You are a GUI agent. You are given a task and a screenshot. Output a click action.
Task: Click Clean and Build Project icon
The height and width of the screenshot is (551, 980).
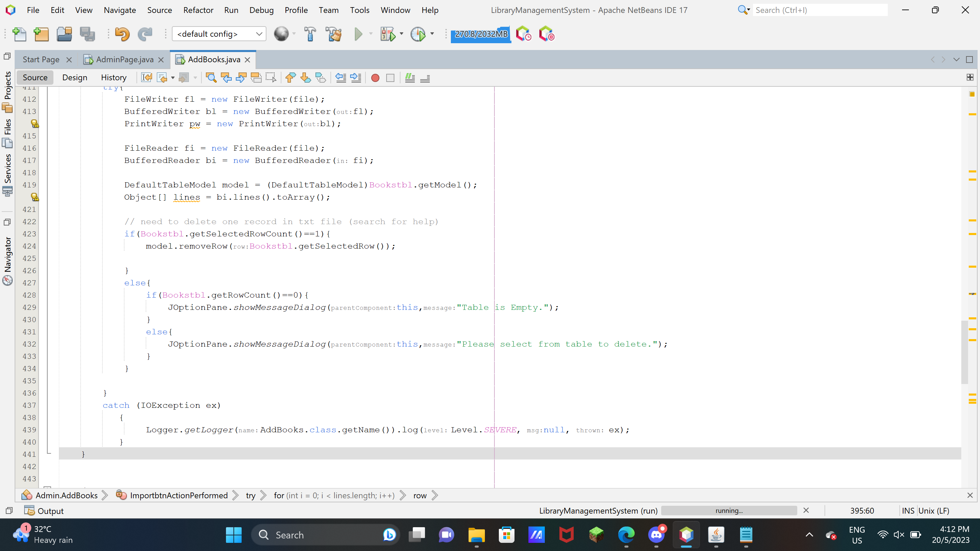(x=333, y=34)
